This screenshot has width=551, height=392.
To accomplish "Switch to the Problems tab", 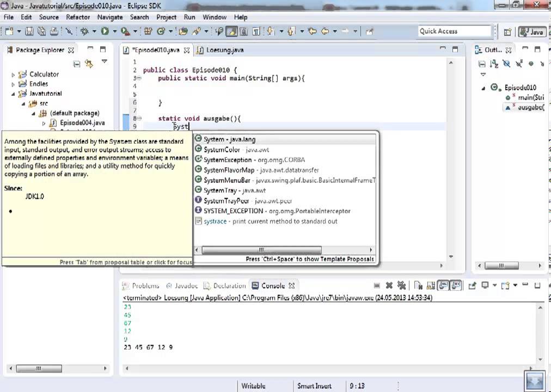I will tap(140, 286).
